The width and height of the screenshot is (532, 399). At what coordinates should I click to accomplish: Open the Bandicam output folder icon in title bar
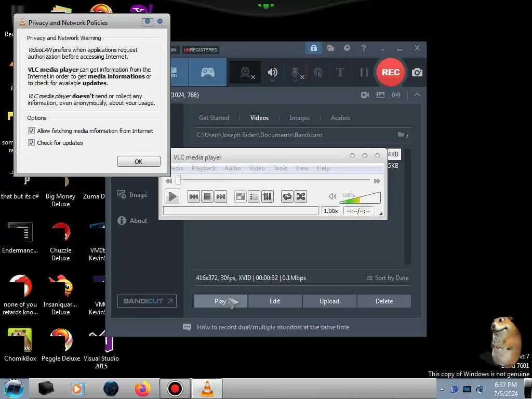click(x=330, y=48)
